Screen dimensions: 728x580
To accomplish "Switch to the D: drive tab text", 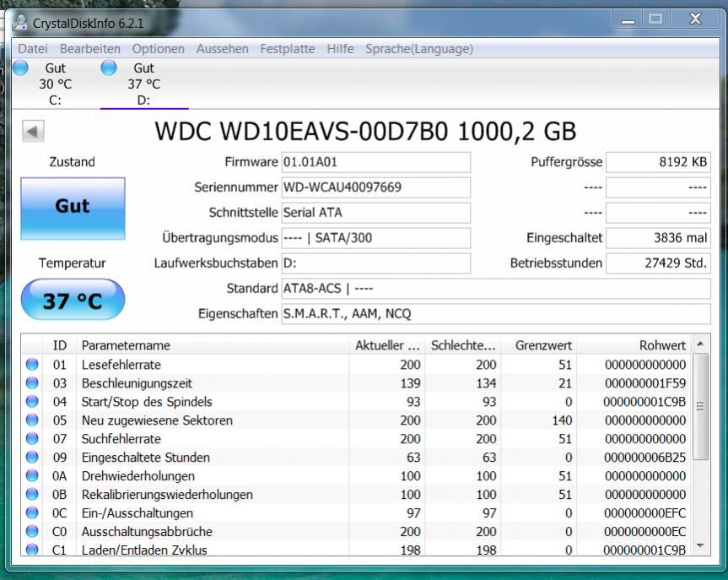I will click(143, 100).
